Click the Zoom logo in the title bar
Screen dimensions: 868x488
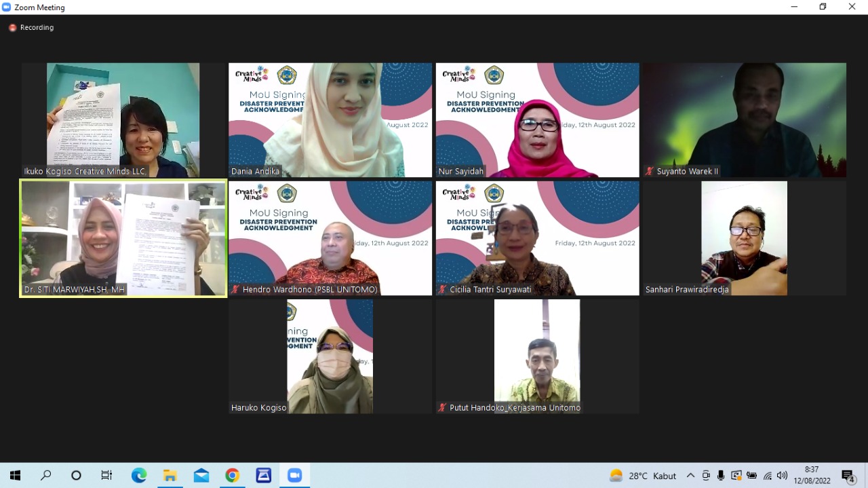pos(7,7)
